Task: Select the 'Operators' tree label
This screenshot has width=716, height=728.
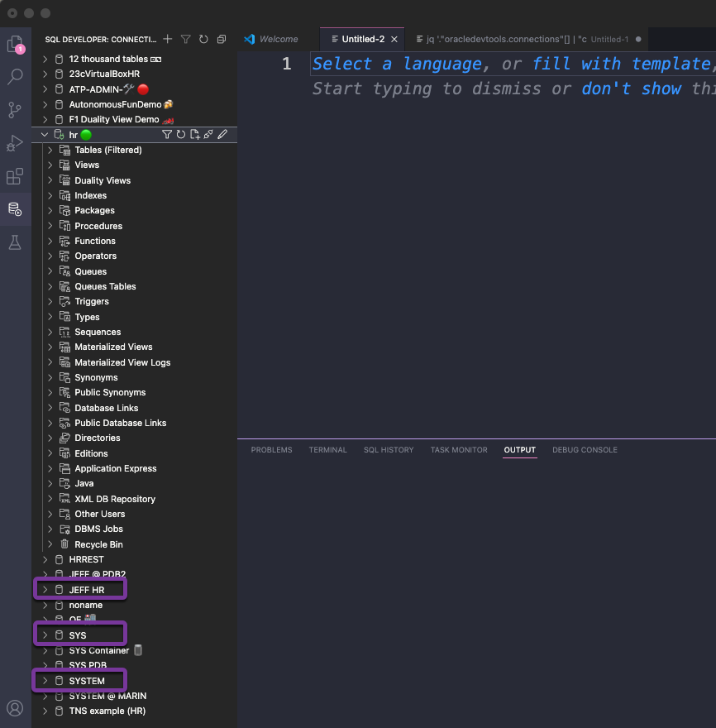Action: tap(96, 256)
